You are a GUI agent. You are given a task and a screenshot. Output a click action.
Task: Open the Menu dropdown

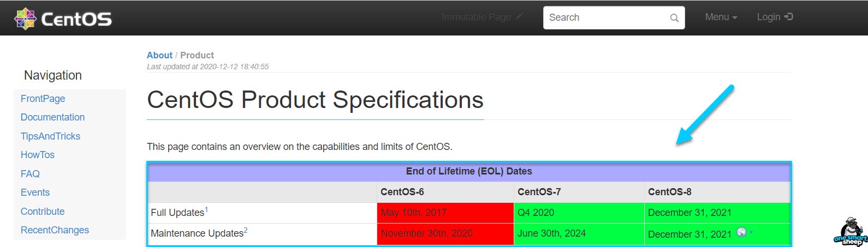[721, 17]
